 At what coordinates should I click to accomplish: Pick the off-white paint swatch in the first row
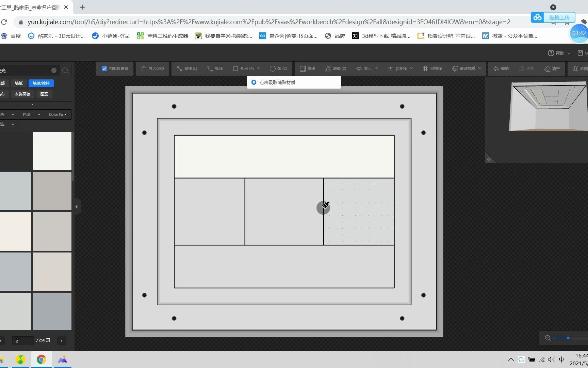(52, 151)
